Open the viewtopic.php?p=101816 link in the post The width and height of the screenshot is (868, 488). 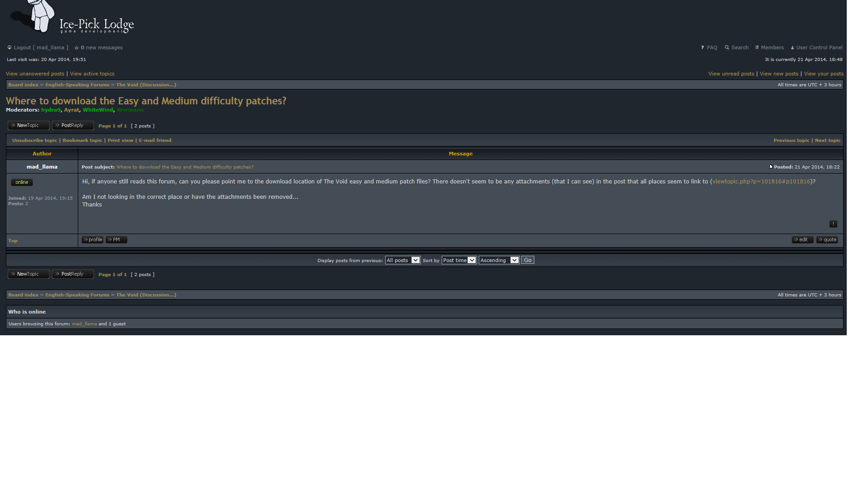761,182
